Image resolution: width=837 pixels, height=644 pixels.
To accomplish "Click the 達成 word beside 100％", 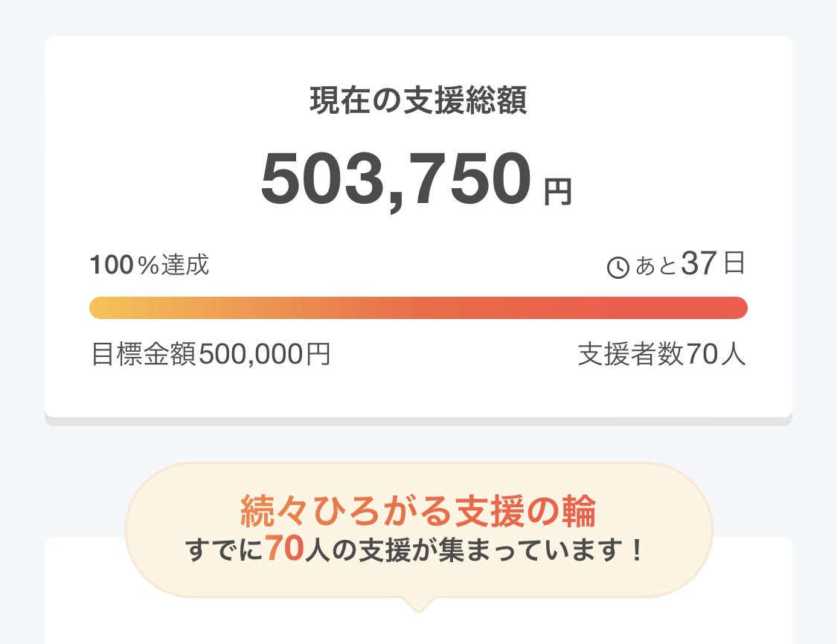I will pos(186,265).
